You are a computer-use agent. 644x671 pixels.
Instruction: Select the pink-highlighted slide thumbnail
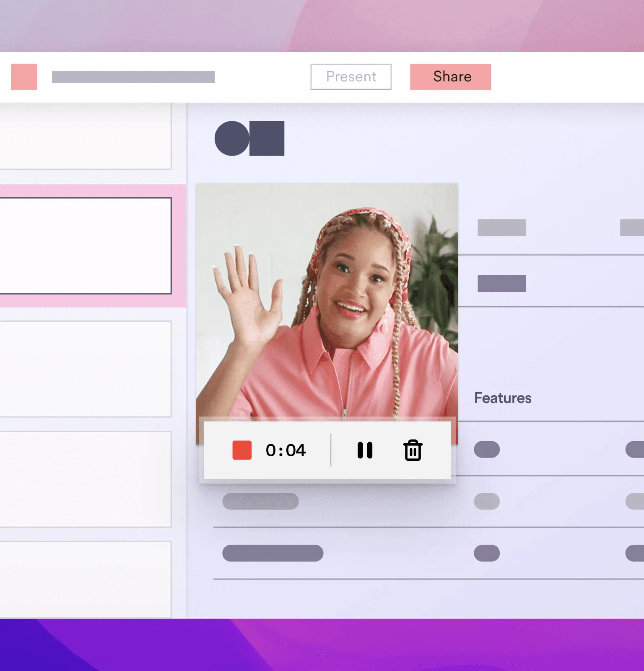pyautogui.click(x=86, y=246)
